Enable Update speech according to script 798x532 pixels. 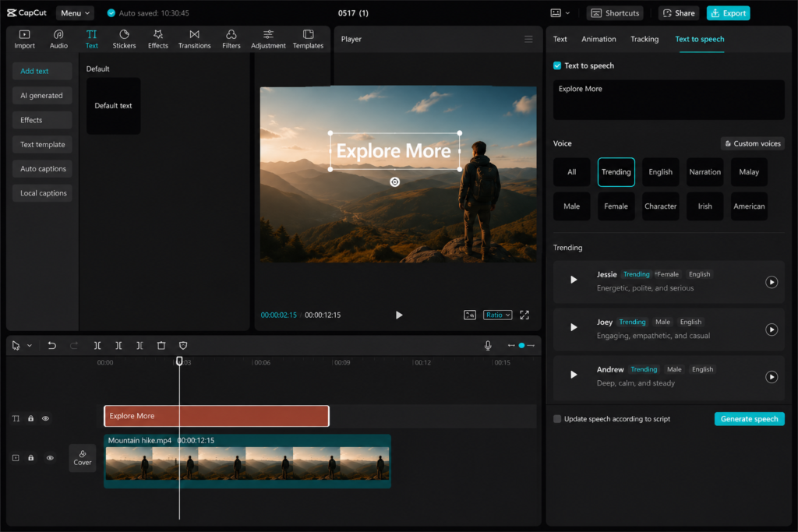(x=557, y=418)
